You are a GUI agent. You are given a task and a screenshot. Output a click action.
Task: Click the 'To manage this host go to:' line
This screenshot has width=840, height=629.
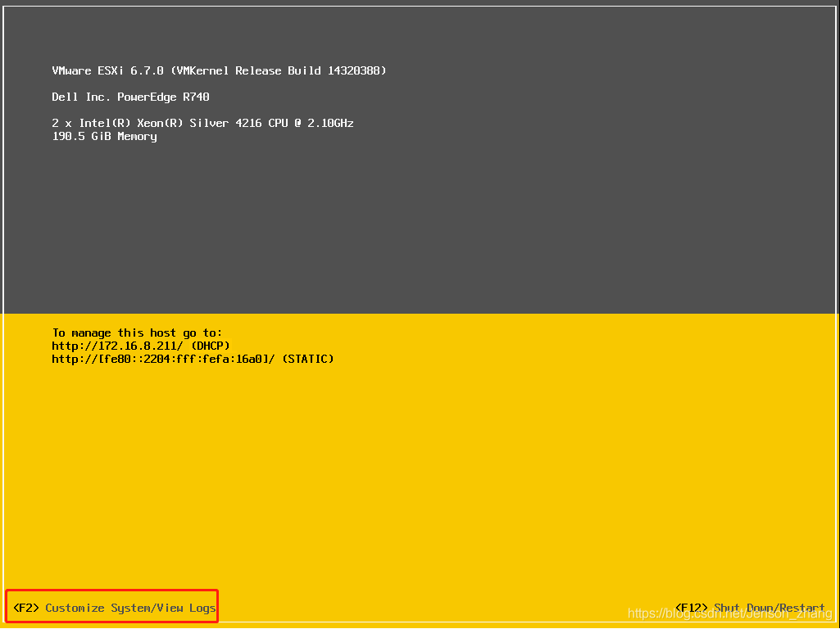(137, 333)
